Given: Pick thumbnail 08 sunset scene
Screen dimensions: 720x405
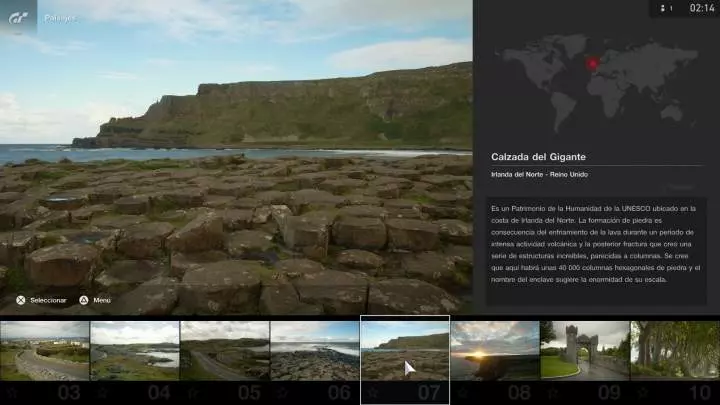Looking at the screenshot, I should coord(494,350).
